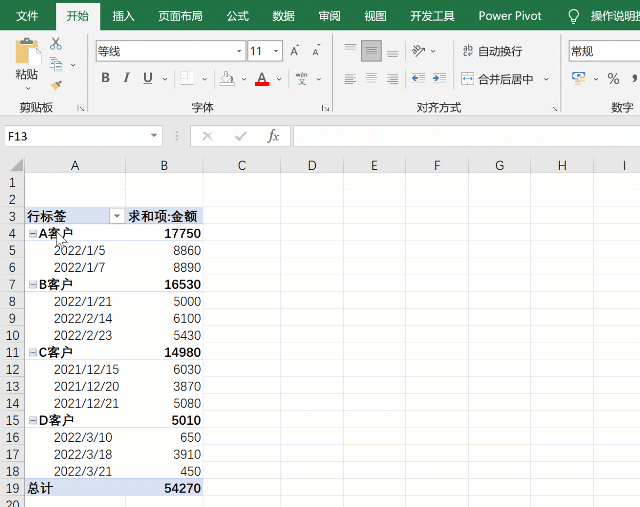Click the Paste clipboard icon

27,58
